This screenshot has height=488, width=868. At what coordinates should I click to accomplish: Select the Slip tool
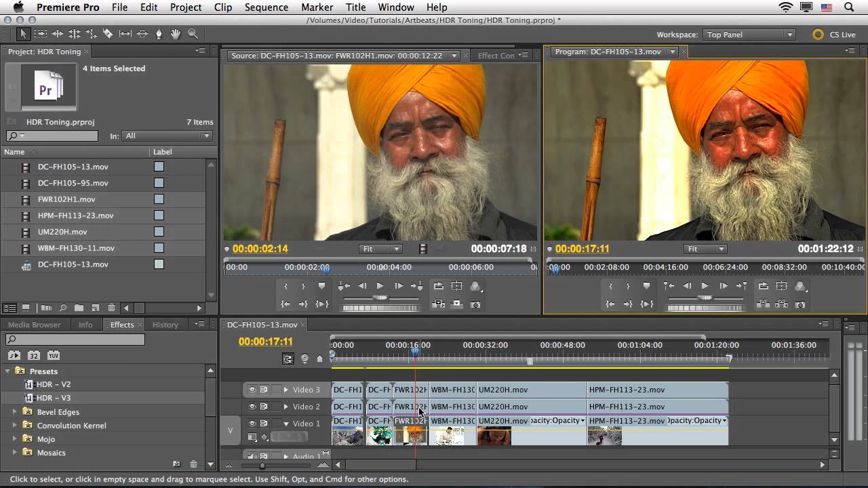[125, 34]
